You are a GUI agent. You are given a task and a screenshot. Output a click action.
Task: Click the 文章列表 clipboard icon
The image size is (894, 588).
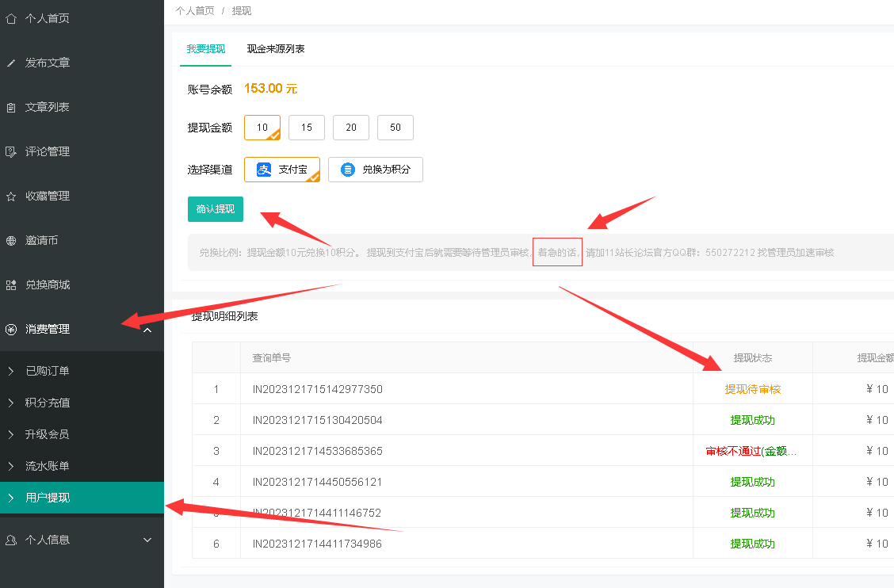pos(11,107)
